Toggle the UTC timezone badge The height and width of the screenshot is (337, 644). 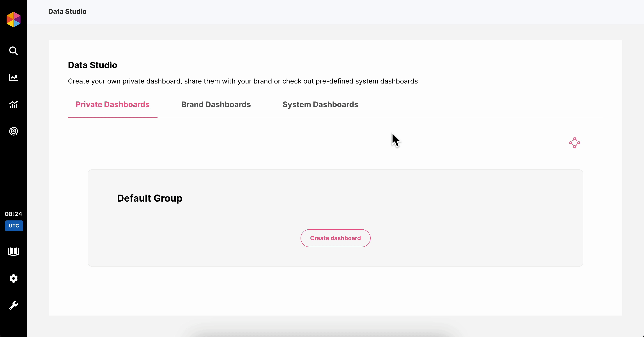pyautogui.click(x=14, y=226)
